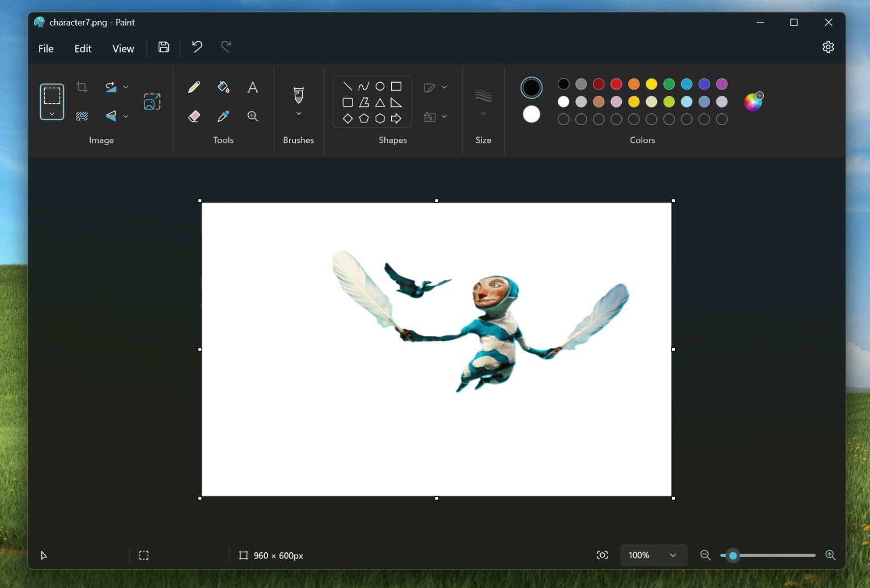
Task: Pick a color with the Color picker tool
Action: coord(223,116)
